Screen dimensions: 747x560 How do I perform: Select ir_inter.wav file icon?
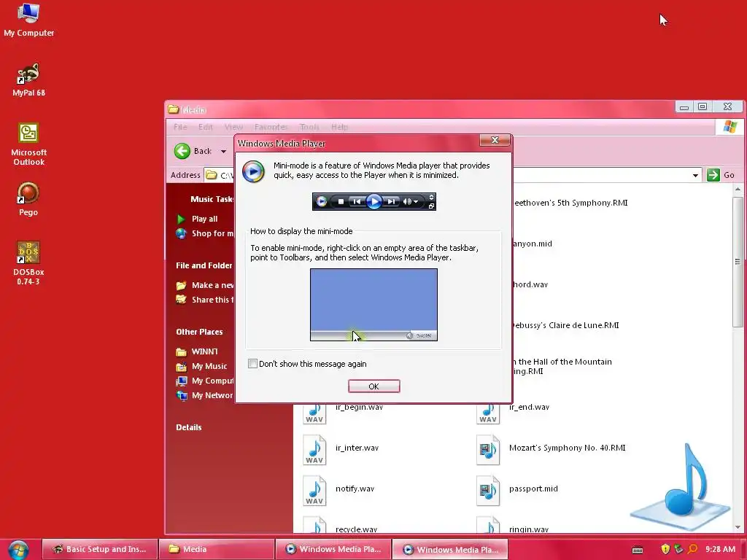(314, 450)
